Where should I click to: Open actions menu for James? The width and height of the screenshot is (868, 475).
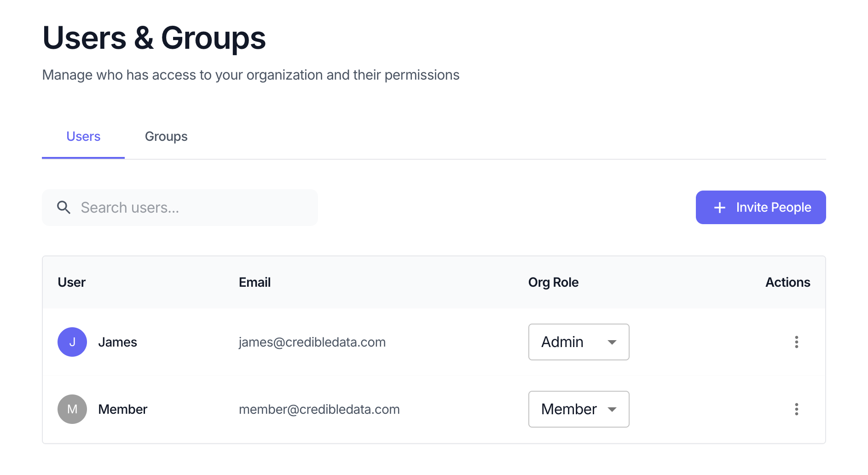click(x=796, y=342)
